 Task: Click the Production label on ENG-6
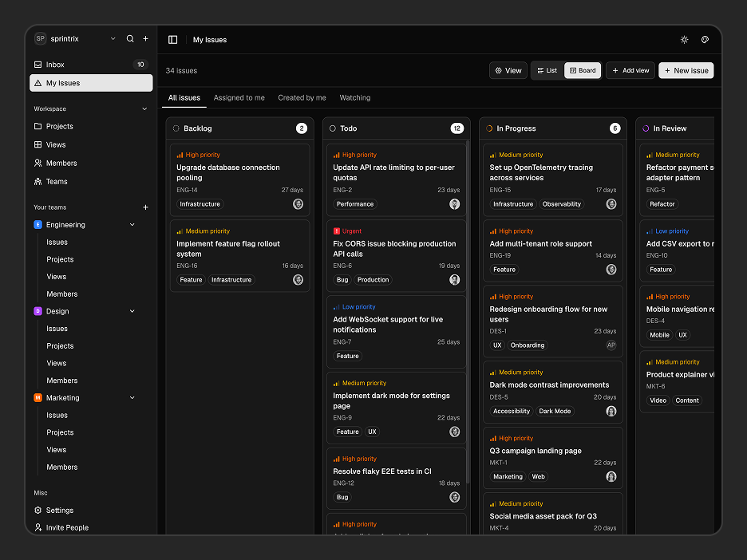click(373, 280)
